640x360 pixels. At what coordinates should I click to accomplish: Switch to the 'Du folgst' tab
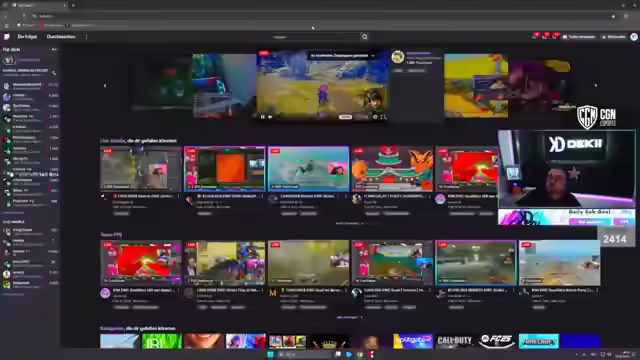[27, 37]
